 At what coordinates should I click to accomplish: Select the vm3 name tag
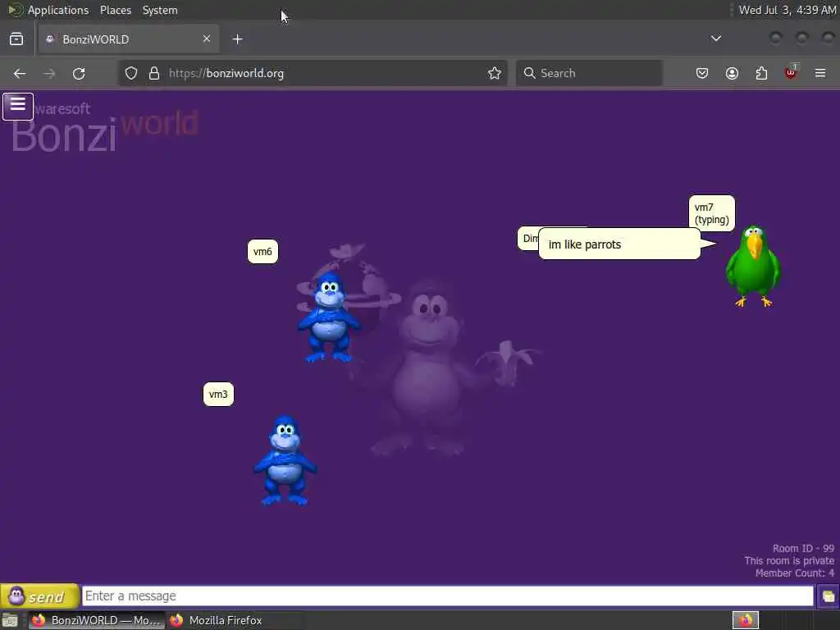click(x=218, y=395)
